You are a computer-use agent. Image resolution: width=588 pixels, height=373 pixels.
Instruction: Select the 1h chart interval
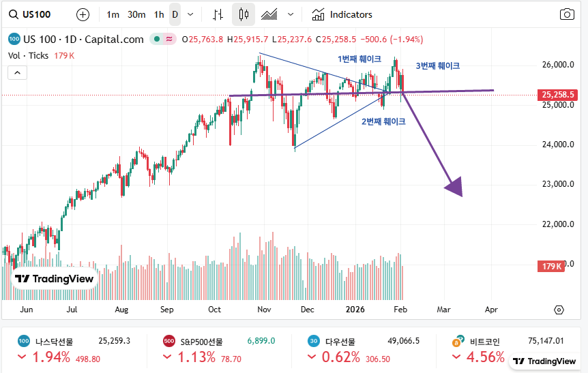[159, 14]
